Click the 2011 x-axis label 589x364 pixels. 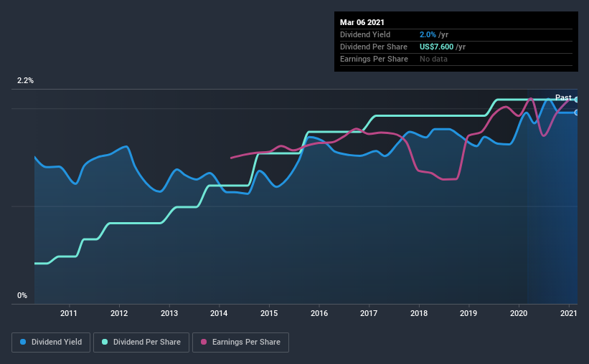pos(69,313)
